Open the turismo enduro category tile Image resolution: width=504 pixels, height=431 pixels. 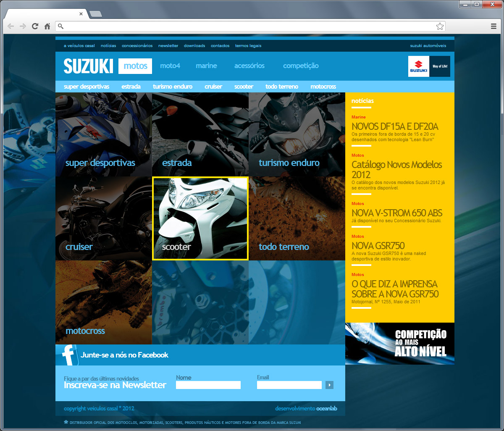[x=297, y=134]
